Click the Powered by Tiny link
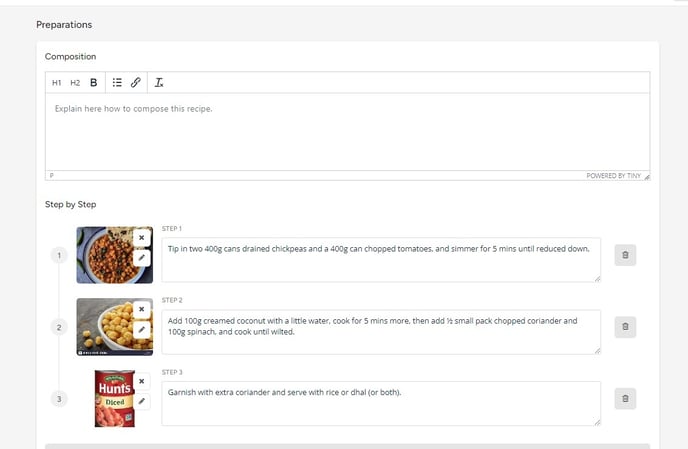688x449 pixels. (x=613, y=176)
